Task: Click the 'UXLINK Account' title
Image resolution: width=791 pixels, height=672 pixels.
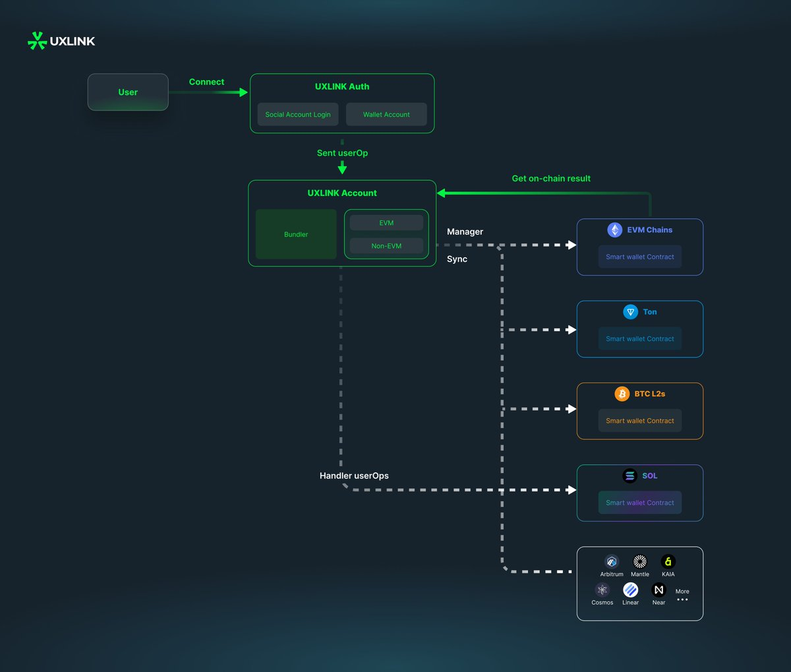Action: [342, 193]
